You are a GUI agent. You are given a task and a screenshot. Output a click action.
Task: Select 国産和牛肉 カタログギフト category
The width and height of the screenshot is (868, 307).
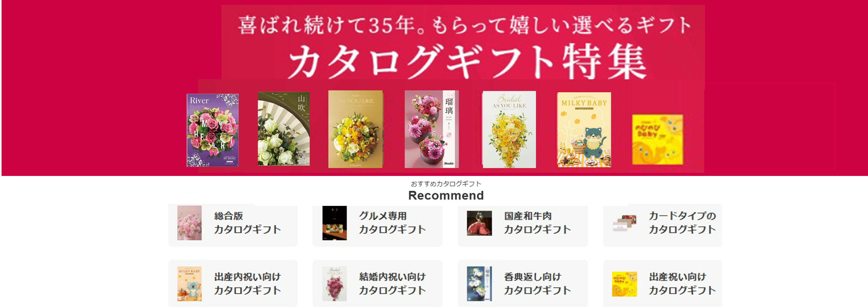click(x=523, y=225)
